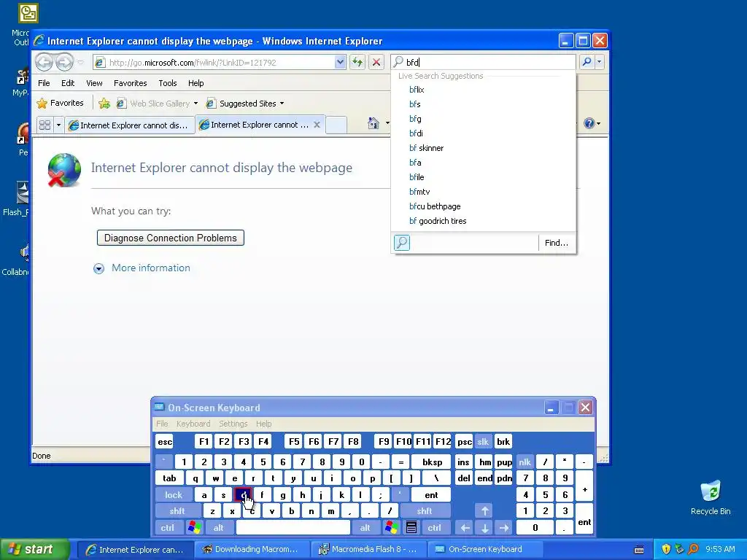Toggle the left shft key on keyboard
The image size is (747, 560).
tap(177, 511)
